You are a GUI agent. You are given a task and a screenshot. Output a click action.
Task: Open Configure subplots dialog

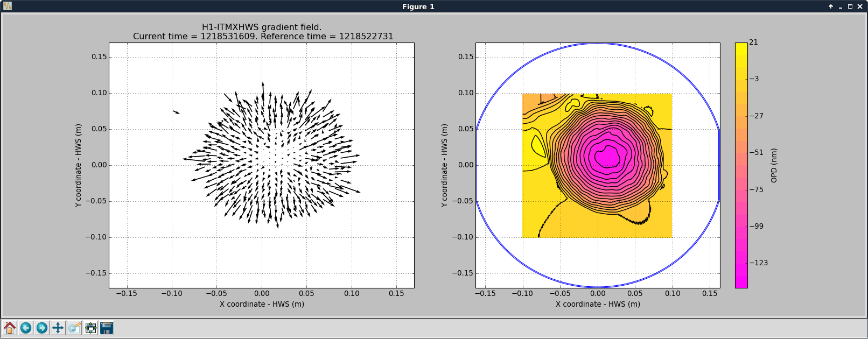click(x=90, y=328)
